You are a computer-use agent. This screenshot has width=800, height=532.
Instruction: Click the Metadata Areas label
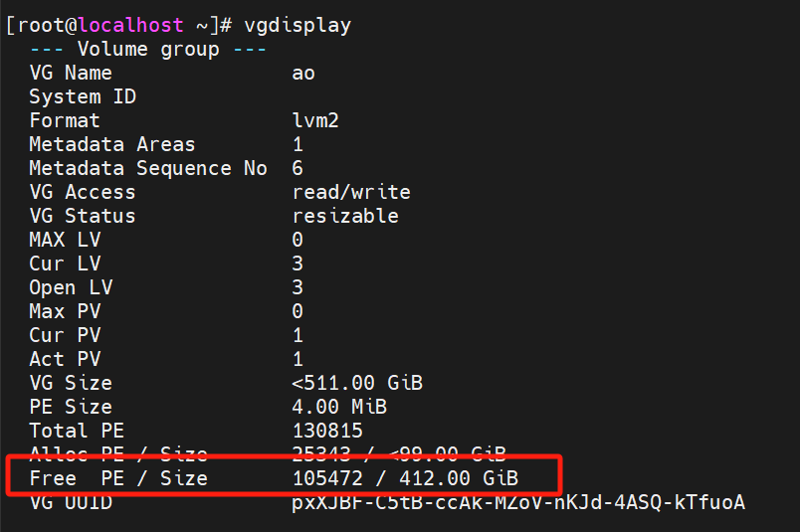(112, 144)
